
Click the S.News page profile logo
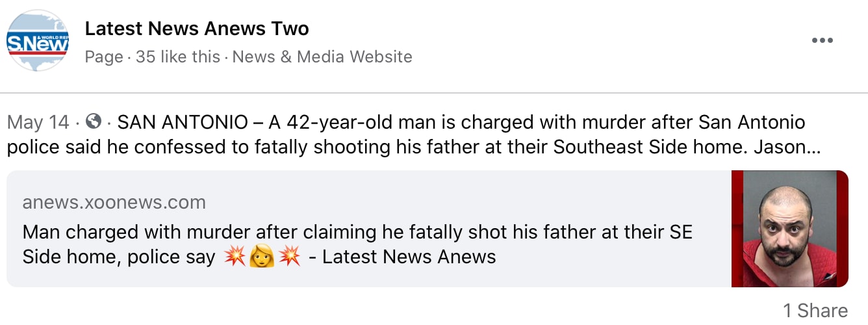tap(38, 40)
